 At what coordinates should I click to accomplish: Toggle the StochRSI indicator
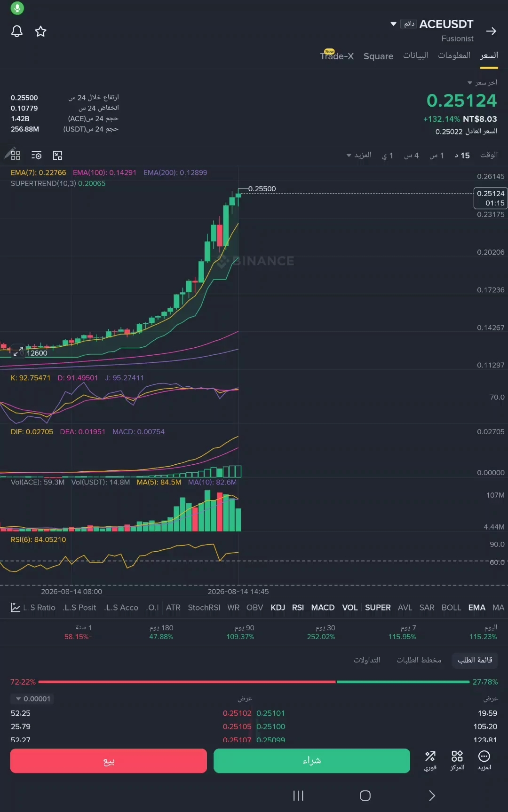pos(204,608)
